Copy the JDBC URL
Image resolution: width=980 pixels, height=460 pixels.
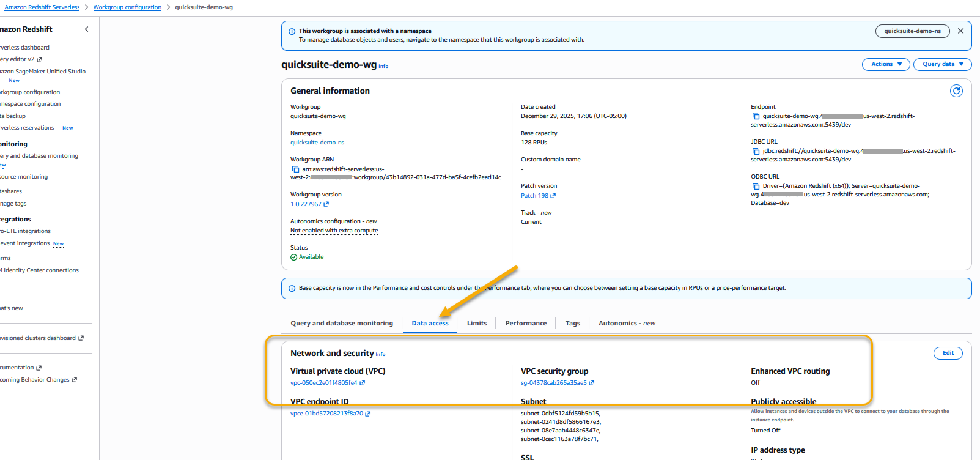click(756, 151)
